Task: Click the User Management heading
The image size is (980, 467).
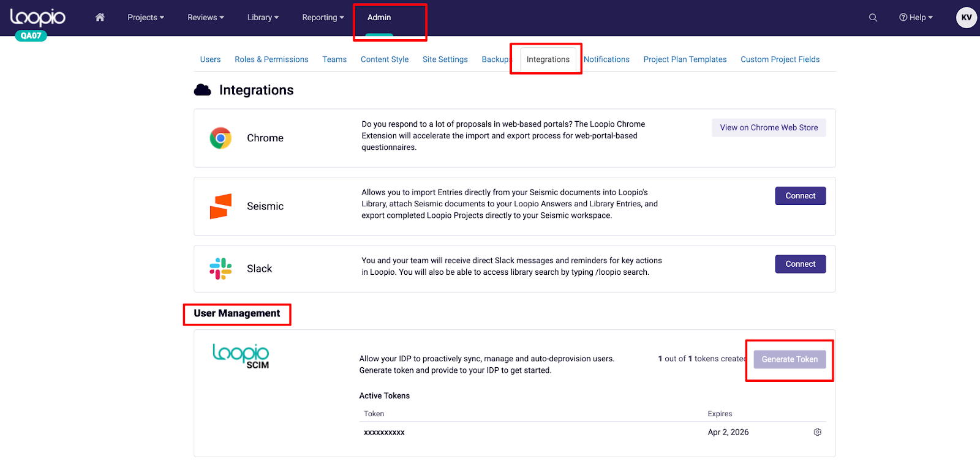Action: pos(237,313)
